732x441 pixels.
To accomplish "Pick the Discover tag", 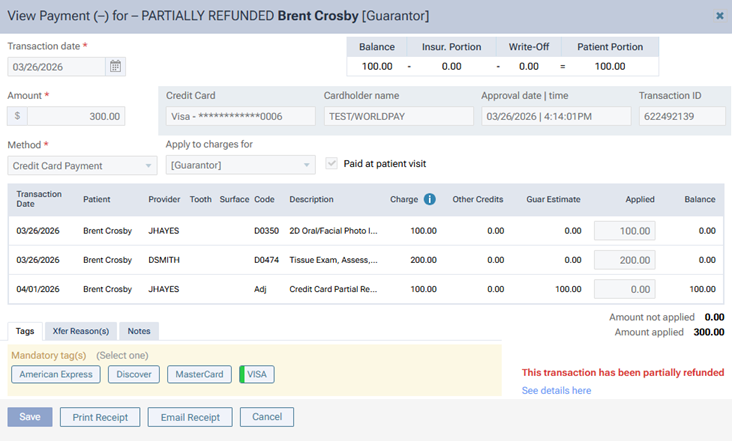I will (133, 374).
